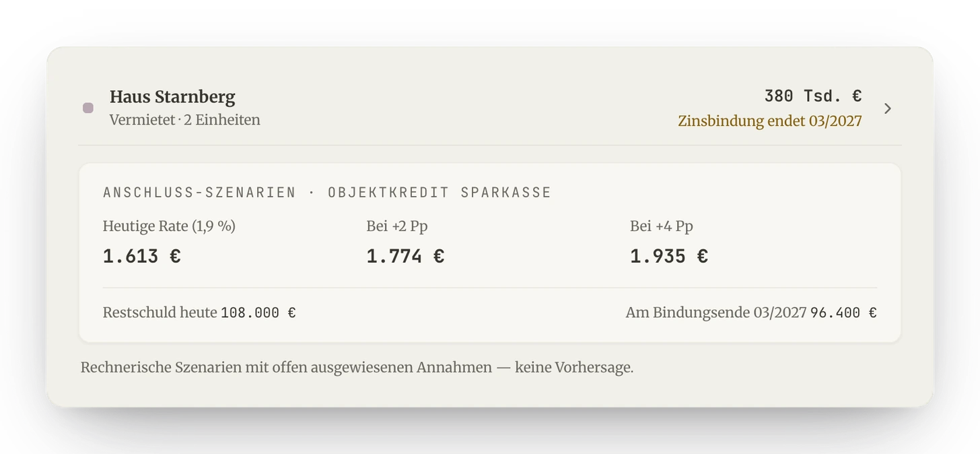Click the Rechnerische Szenarien disclaimer note
This screenshot has height=454, width=980.
point(357,368)
